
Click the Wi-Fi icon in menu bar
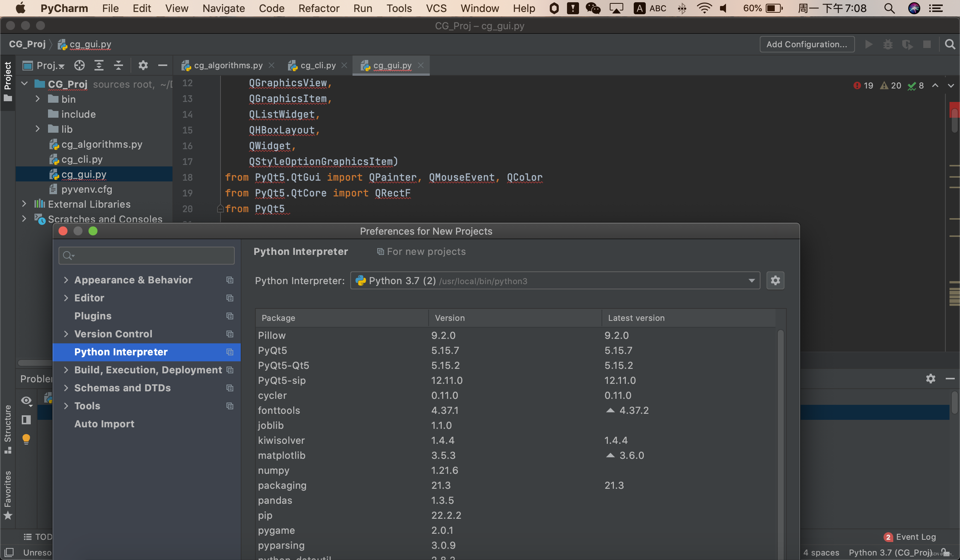pos(704,8)
